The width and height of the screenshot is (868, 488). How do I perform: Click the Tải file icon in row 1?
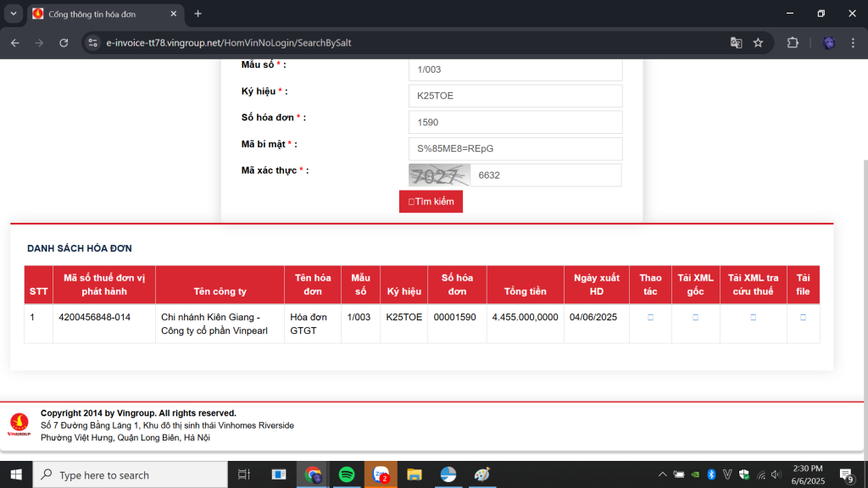click(803, 318)
